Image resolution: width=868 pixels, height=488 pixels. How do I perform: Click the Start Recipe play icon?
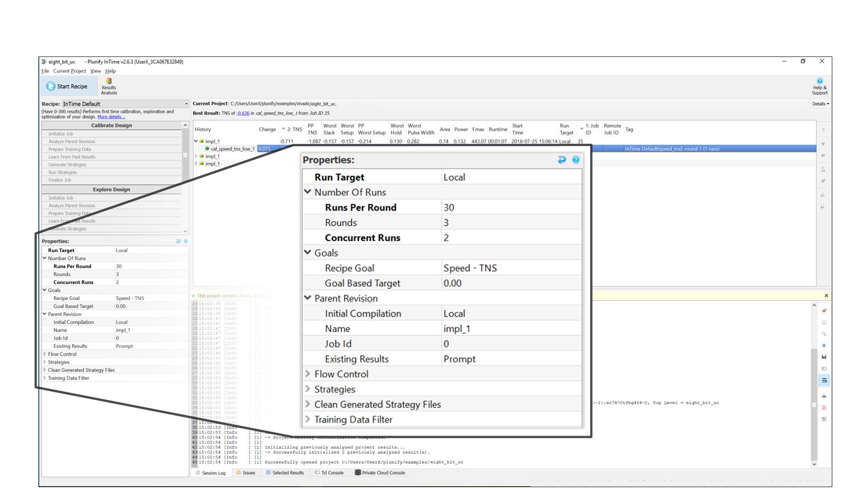pos(51,86)
